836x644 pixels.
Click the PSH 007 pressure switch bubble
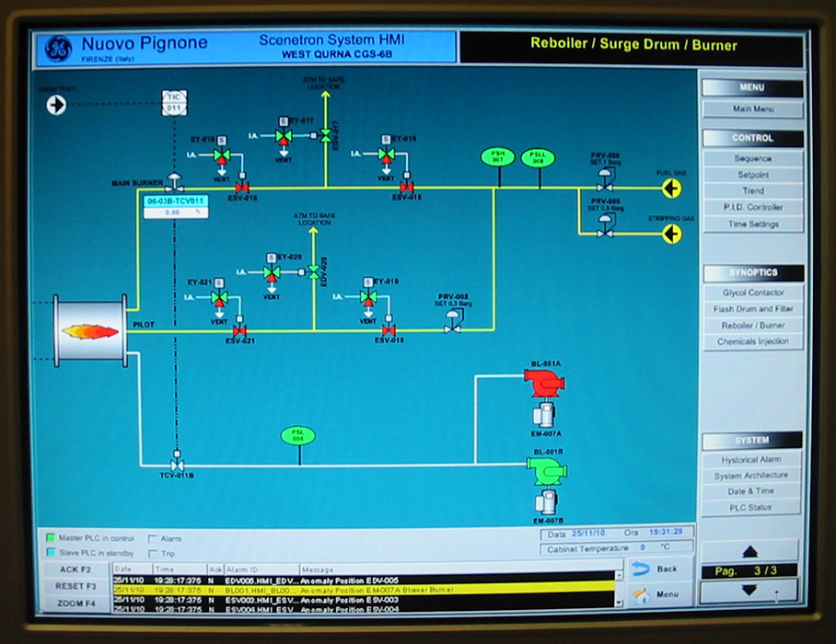497,156
